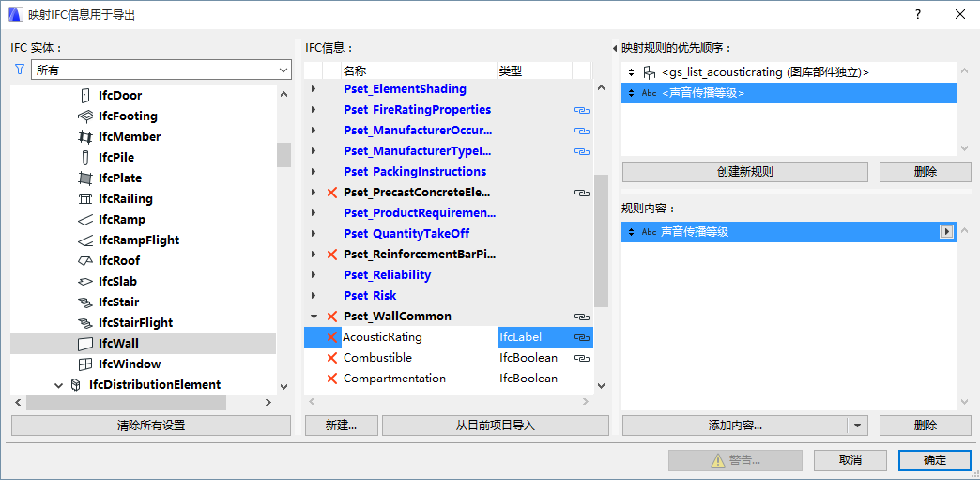Click the 创建新规则 button
Image resolution: width=980 pixels, height=480 pixels.
[x=745, y=172]
